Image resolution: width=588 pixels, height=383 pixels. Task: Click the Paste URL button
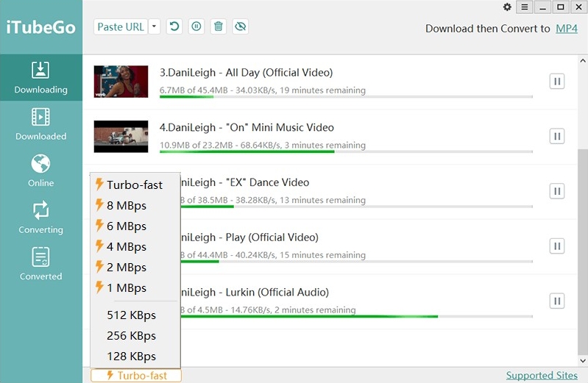[121, 27]
